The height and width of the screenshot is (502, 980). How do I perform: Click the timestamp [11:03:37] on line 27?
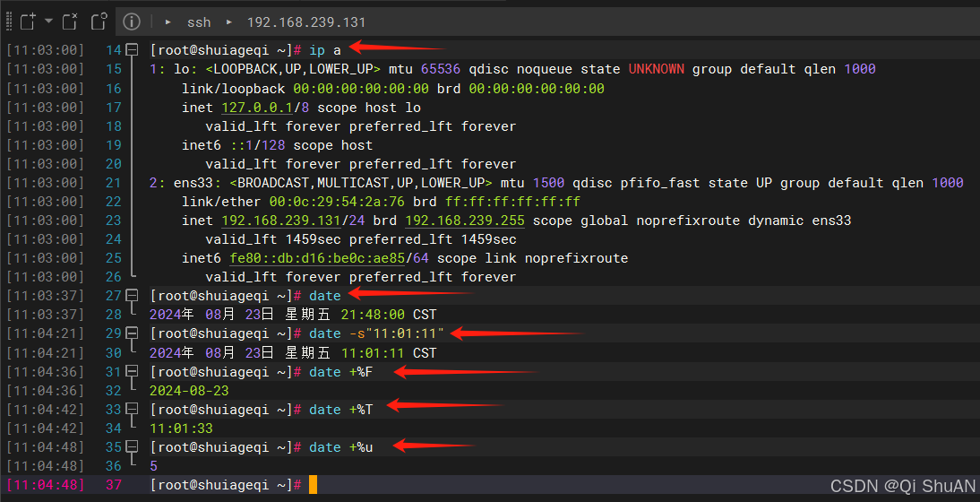pyautogui.click(x=45, y=295)
